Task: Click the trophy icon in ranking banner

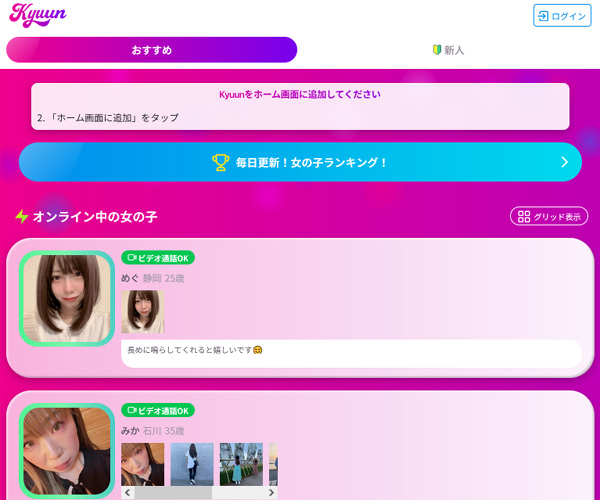Action: tap(221, 162)
